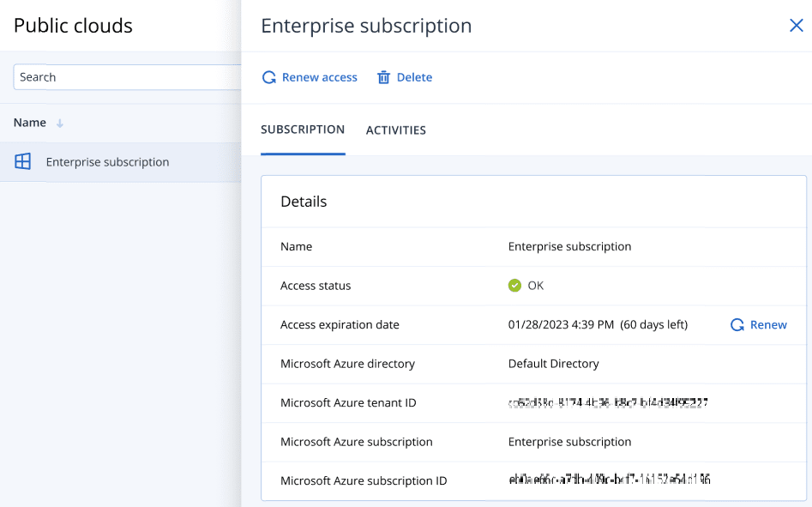Sort the list by the Name header
812x507 pixels.
30,123
